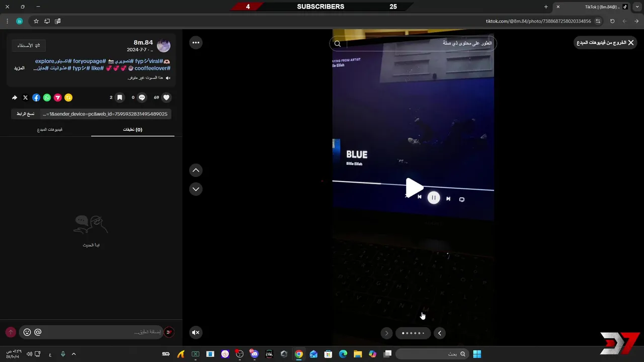Show hidden tray icons chevron
The image size is (644, 362).
coord(73,354)
